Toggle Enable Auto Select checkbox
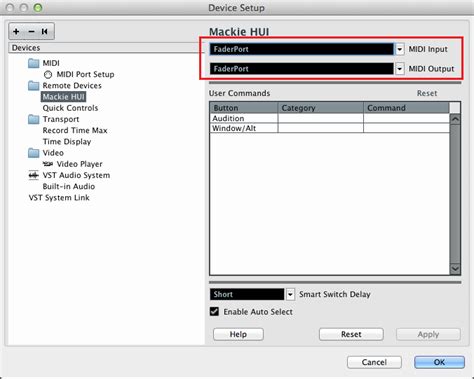 click(214, 312)
